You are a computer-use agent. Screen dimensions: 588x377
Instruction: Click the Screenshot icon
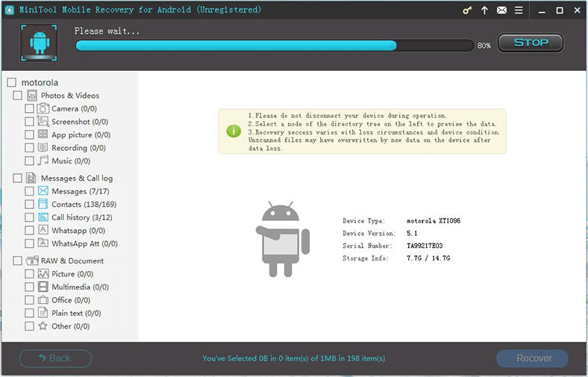(x=43, y=122)
